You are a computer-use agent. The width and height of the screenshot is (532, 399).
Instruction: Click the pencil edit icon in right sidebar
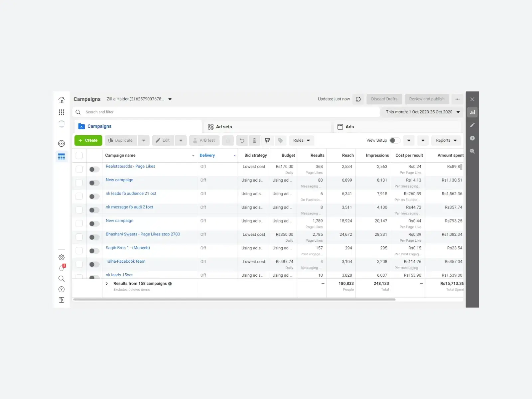pos(472,125)
